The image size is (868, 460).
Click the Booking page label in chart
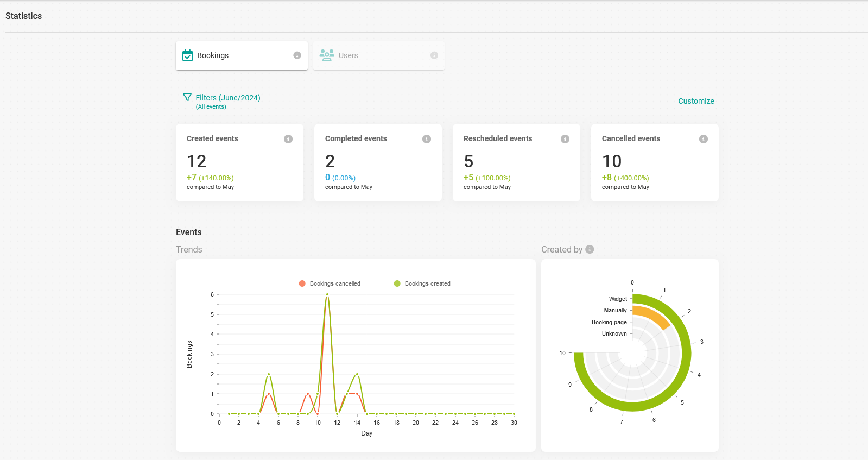(x=609, y=322)
